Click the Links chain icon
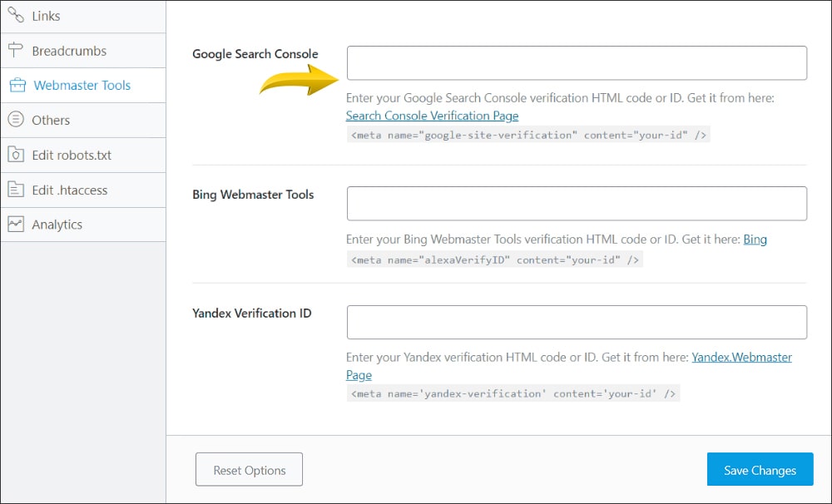 16,15
